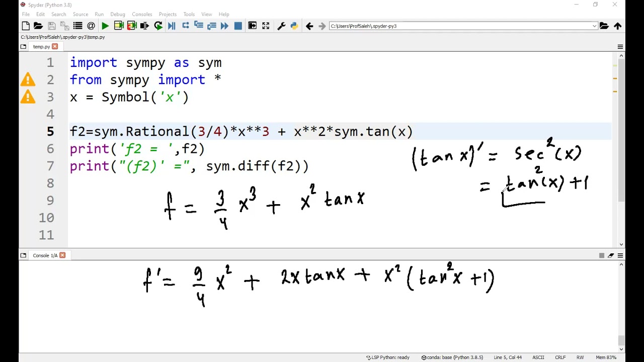
Task: Click the Mem 83% status indicator
Action: (606, 357)
